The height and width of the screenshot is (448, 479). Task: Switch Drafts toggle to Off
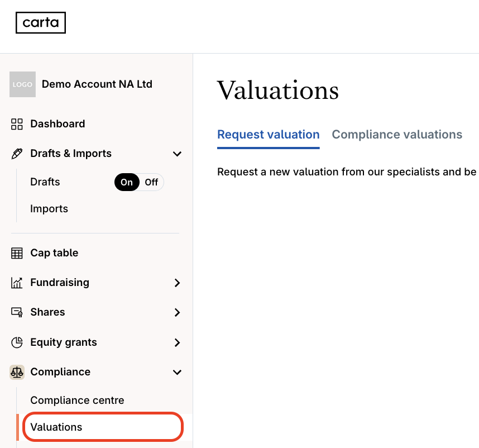tap(151, 182)
